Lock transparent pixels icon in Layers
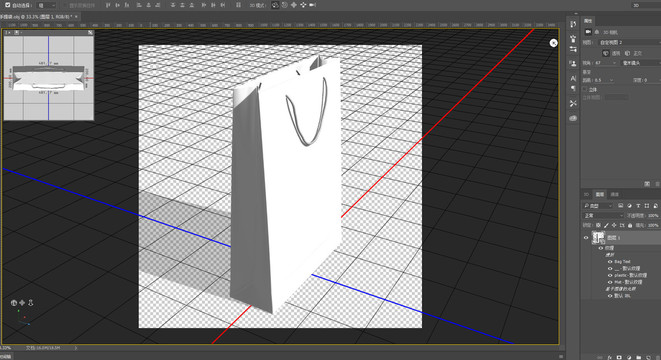This screenshot has width=661, height=360. point(598,225)
